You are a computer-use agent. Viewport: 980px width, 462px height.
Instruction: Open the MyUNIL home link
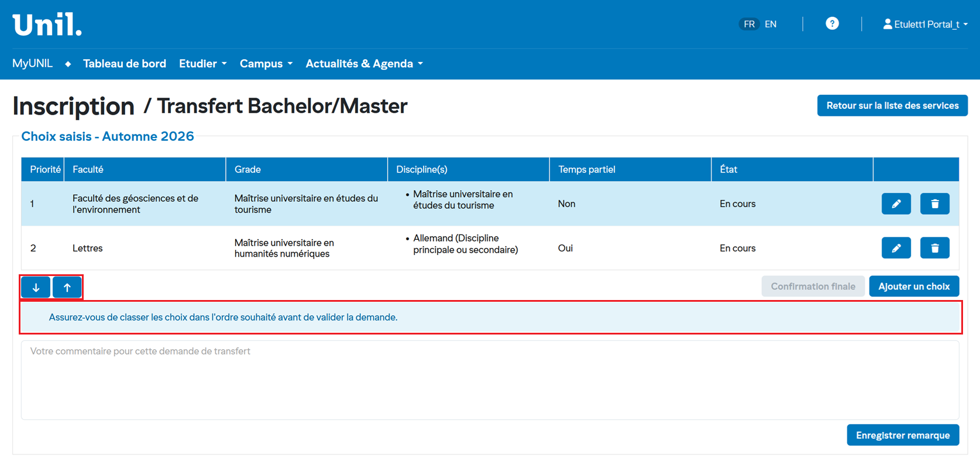tap(33, 63)
